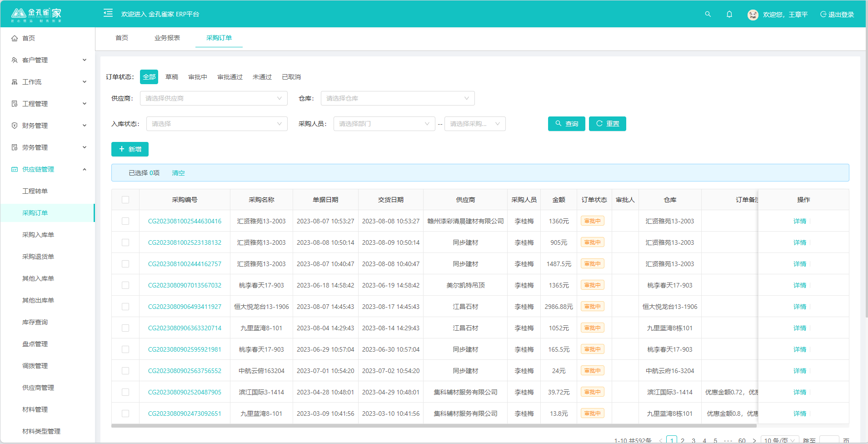Click the 重置 reset button
The image size is (868, 444).
click(x=608, y=124)
